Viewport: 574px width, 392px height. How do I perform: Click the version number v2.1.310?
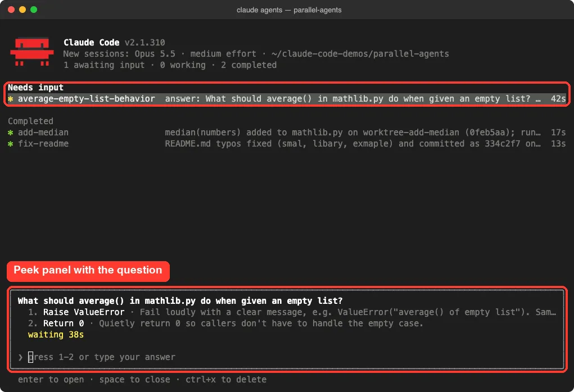pyautogui.click(x=144, y=43)
